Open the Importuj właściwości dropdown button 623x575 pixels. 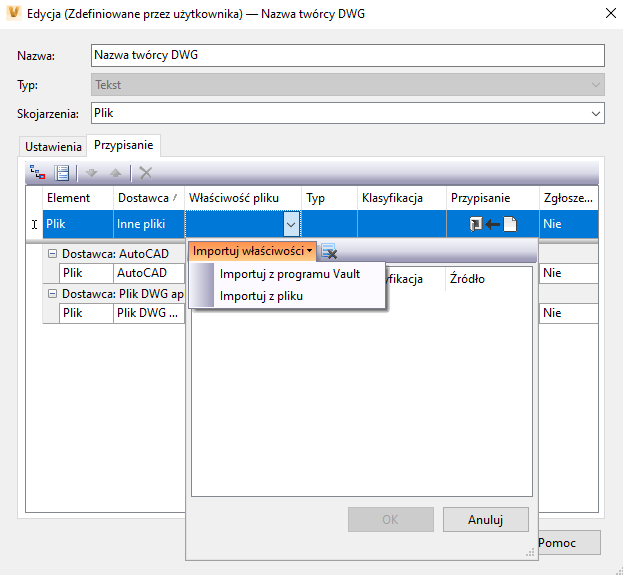pos(252,251)
